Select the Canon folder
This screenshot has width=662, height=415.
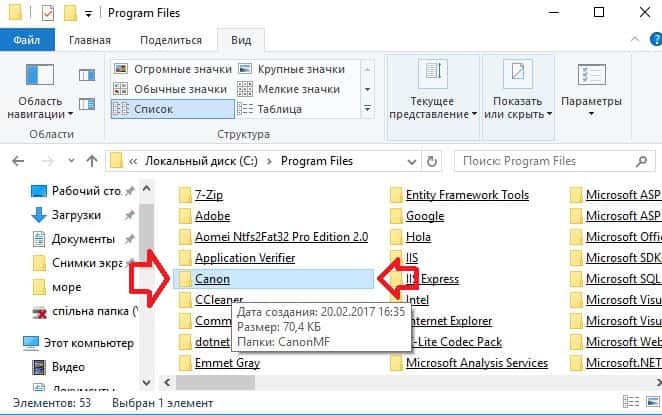pos(273,279)
